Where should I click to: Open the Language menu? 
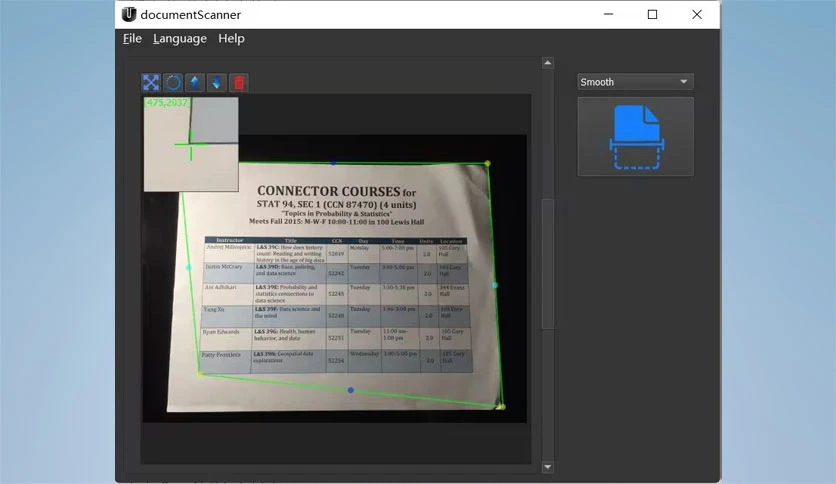pos(180,38)
